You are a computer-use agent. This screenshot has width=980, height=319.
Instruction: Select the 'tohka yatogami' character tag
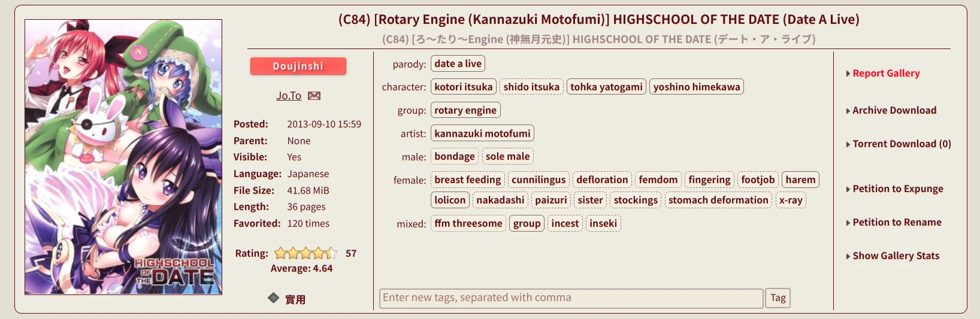coord(606,87)
